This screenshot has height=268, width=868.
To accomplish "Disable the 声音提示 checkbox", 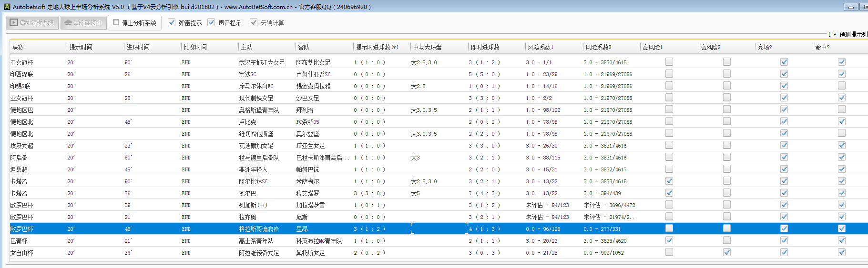I will point(212,22).
